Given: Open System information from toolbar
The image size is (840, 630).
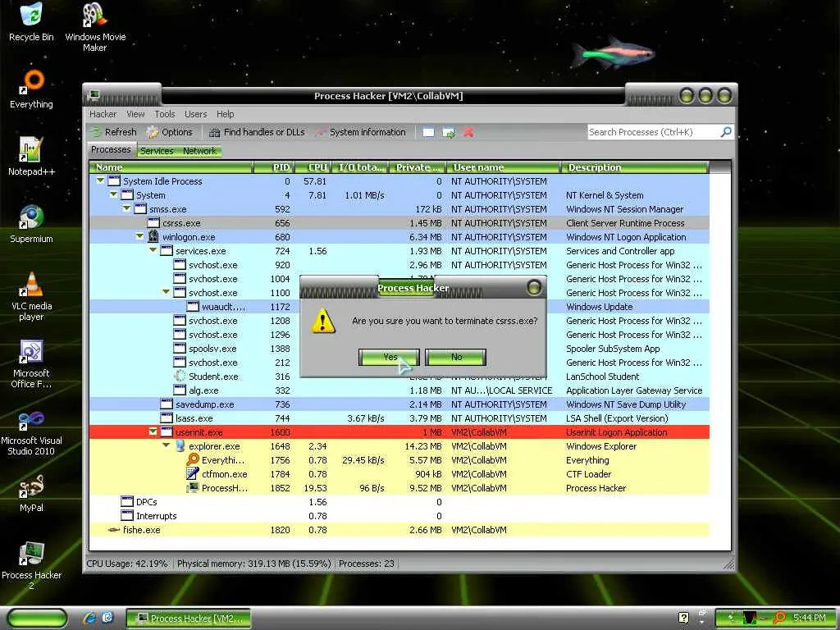Looking at the screenshot, I should click(361, 132).
